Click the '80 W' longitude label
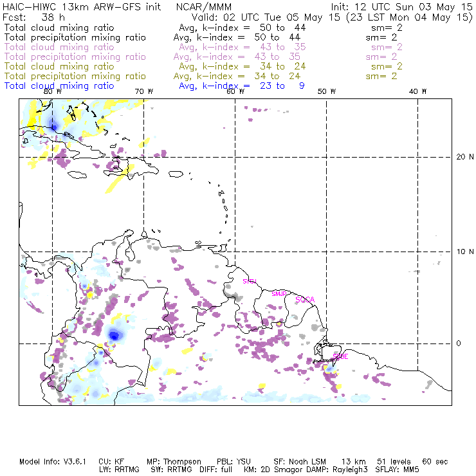This screenshot has width=476, height=476. [53, 91]
